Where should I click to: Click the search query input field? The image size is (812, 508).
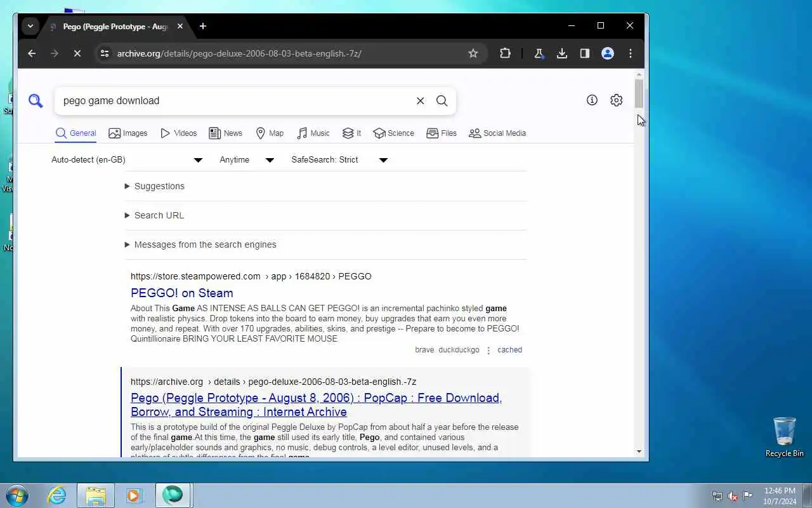235,100
